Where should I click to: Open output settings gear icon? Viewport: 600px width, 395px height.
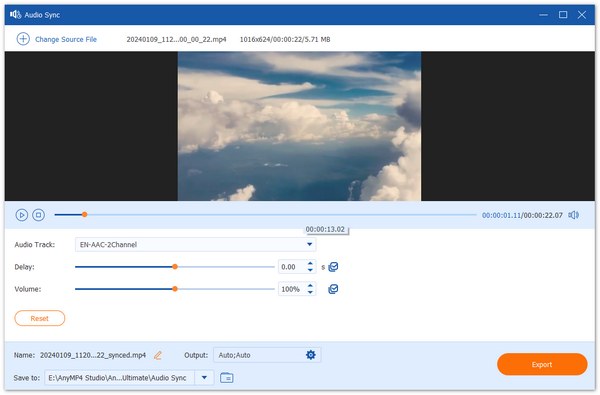point(311,355)
